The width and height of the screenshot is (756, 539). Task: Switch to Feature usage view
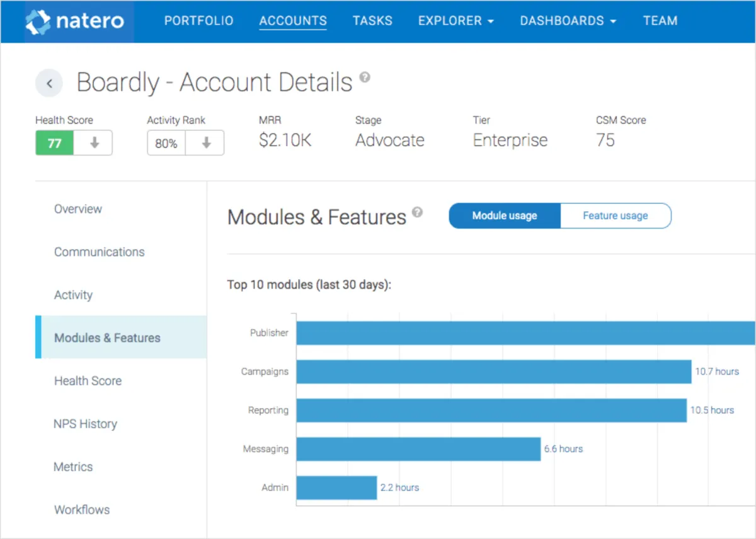[615, 215]
